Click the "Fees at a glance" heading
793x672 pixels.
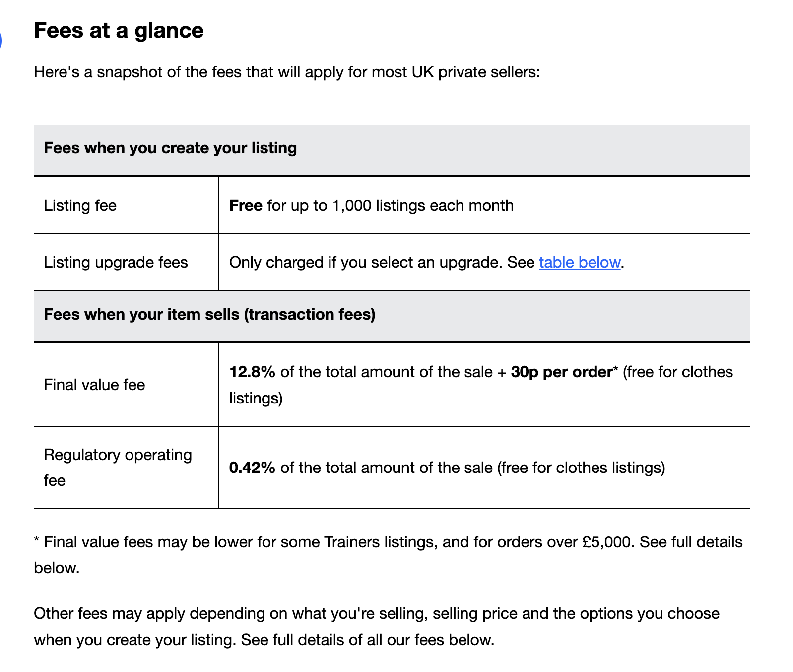(x=119, y=30)
